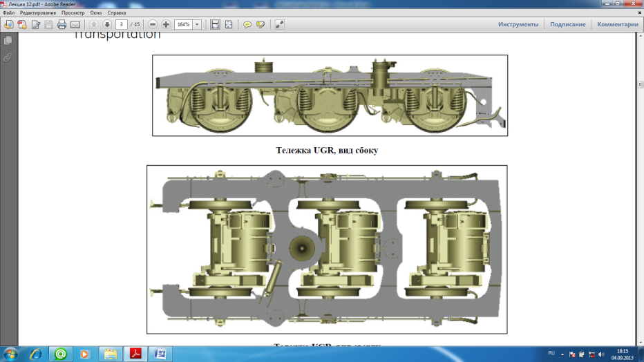The height and width of the screenshot is (362, 644).
Task: Close the document with menu bar X
Action: [x=639, y=12]
